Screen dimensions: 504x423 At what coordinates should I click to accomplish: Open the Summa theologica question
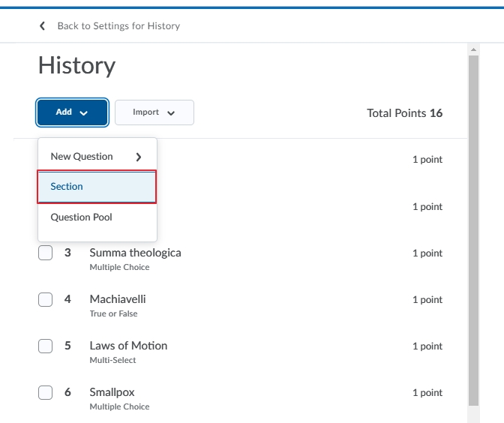[135, 253]
